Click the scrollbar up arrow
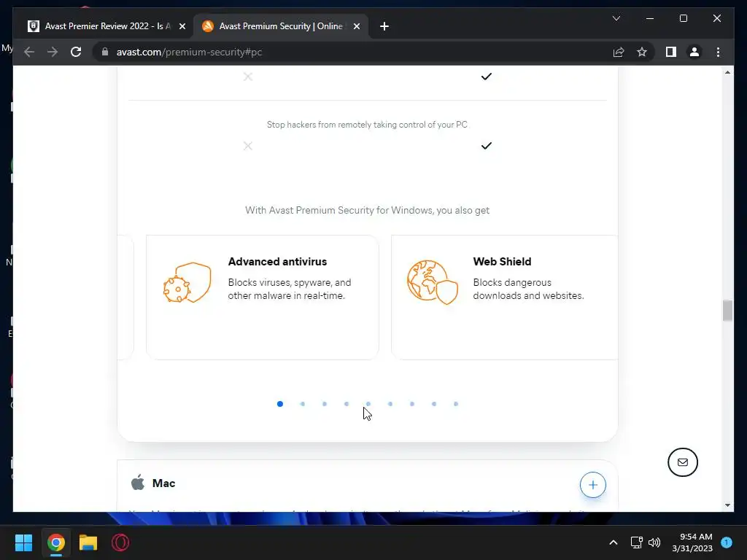 pos(727,72)
